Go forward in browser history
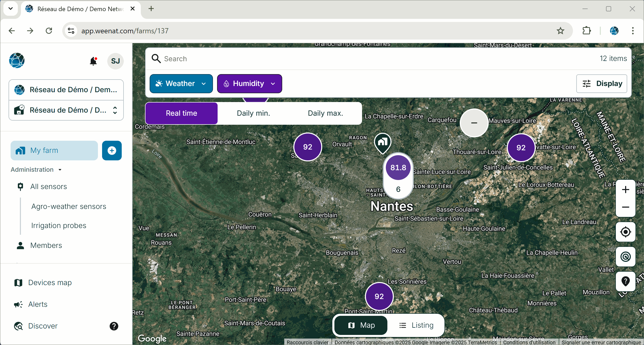Viewport: 644px width, 345px height. tap(30, 31)
